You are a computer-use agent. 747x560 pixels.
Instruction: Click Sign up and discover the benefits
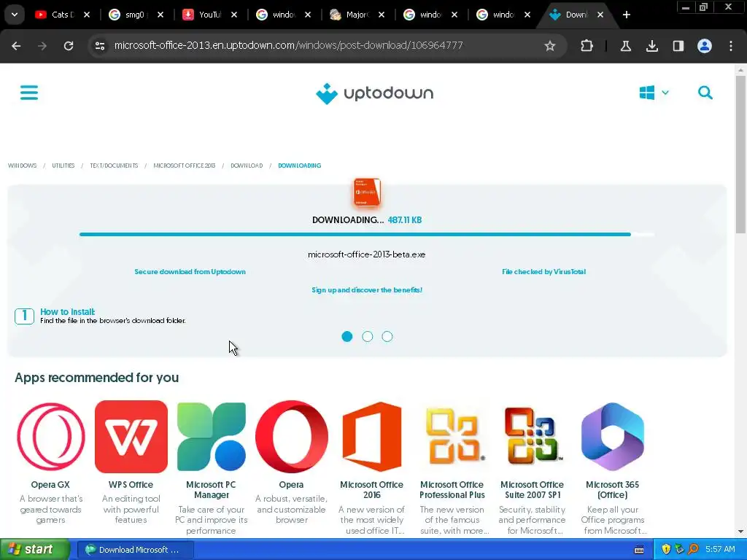(367, 290)
